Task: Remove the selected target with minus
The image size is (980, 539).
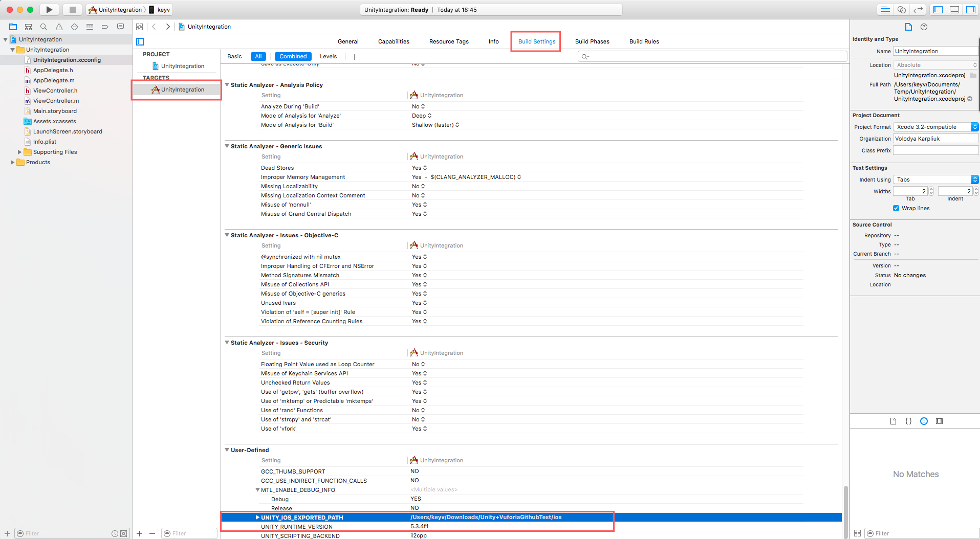Action: (x=152, y=533)
